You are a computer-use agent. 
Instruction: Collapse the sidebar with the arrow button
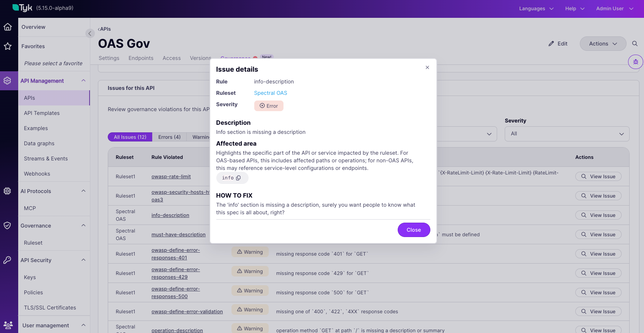(90, 33)
